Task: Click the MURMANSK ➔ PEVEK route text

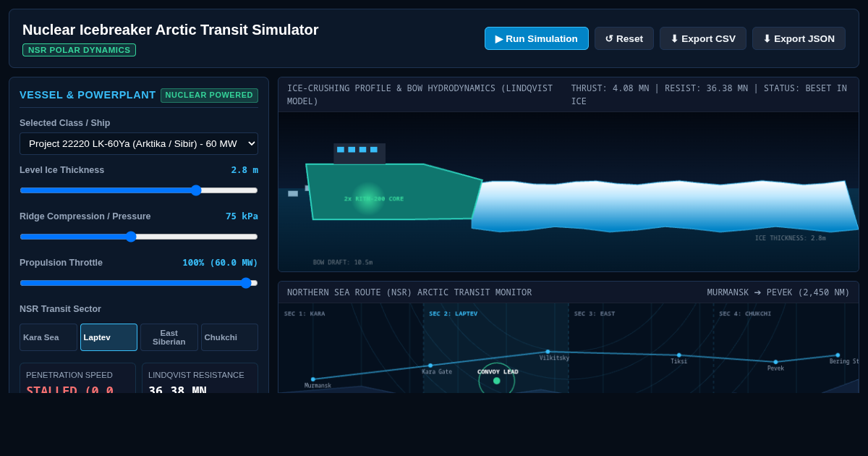Action: [x=778, y=292]
